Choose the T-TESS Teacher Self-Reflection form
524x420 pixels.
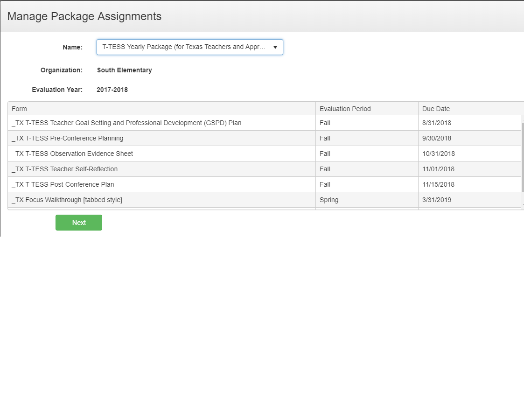(x=65, y=169)
